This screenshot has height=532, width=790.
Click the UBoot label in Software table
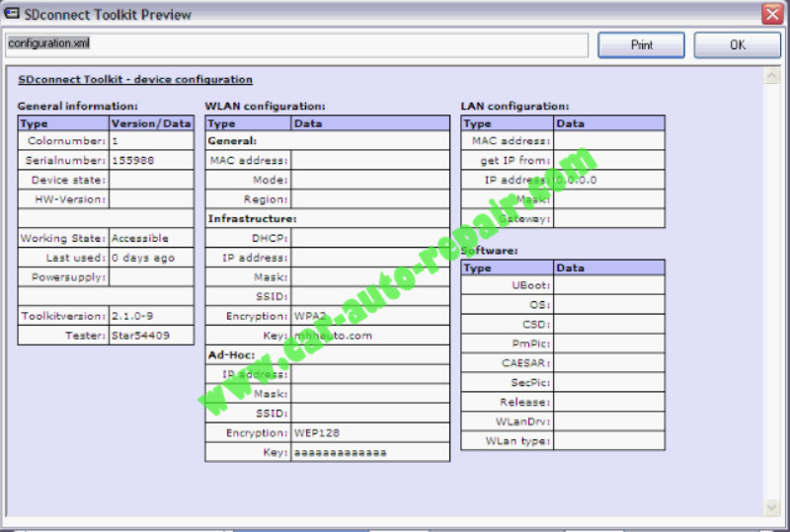(531, 285)
